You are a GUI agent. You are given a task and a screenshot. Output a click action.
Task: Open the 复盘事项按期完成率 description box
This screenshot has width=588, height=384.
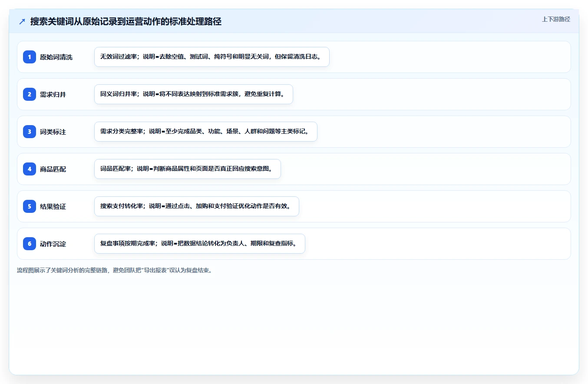tap(200, 244)
